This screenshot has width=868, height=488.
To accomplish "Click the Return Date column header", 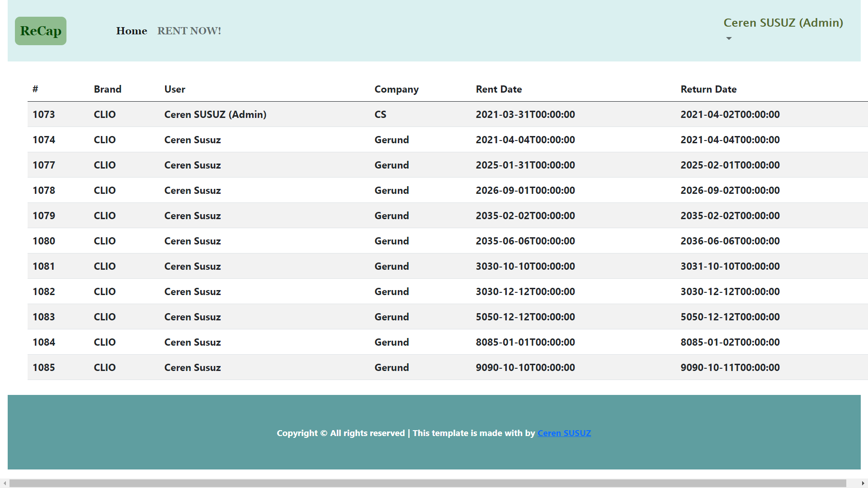I will coord(708,89).
